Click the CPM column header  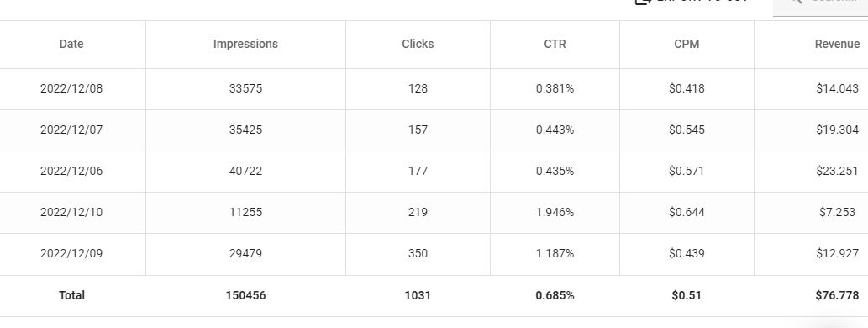[687, 44]
